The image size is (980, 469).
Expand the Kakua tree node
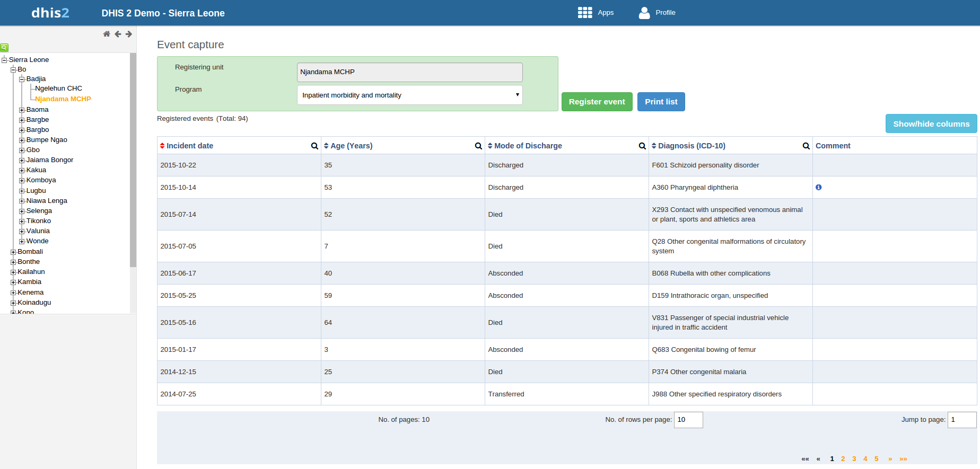tap(22, 171)
